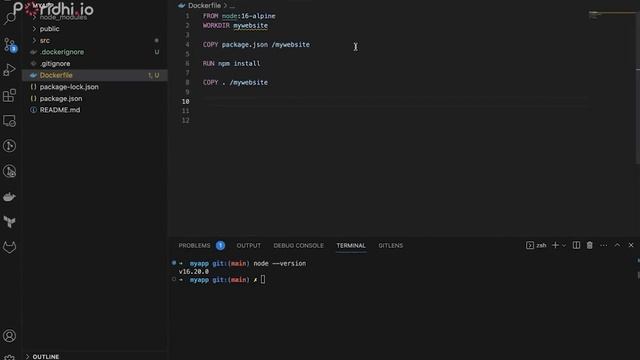Click the Manage gear icon
This screenshot has height=360, width=640.
9,357
